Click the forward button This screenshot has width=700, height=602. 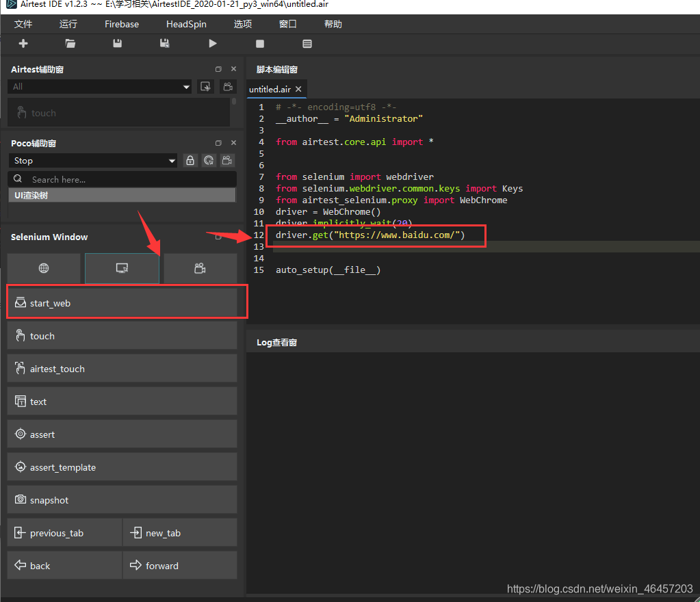[x=180, y=566]
